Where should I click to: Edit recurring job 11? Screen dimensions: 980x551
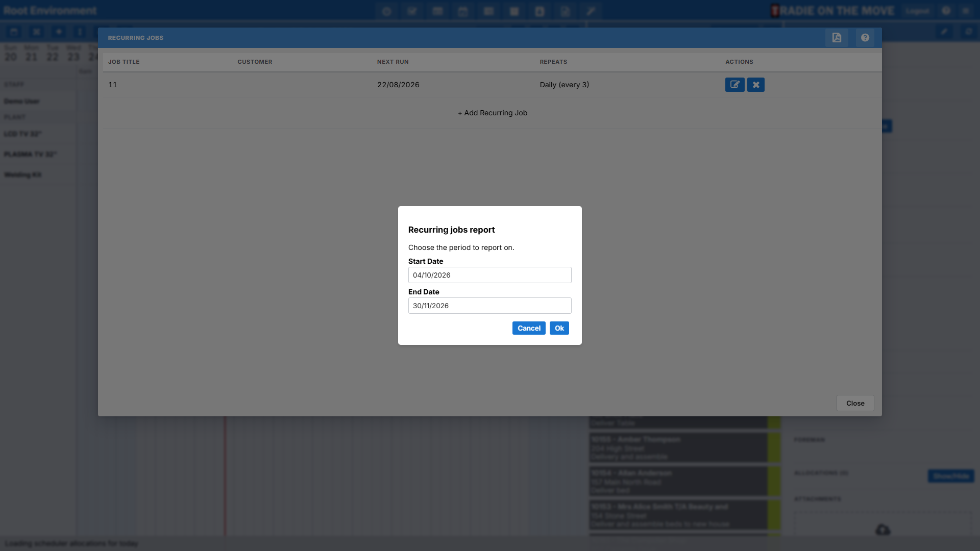pos(735,85)
